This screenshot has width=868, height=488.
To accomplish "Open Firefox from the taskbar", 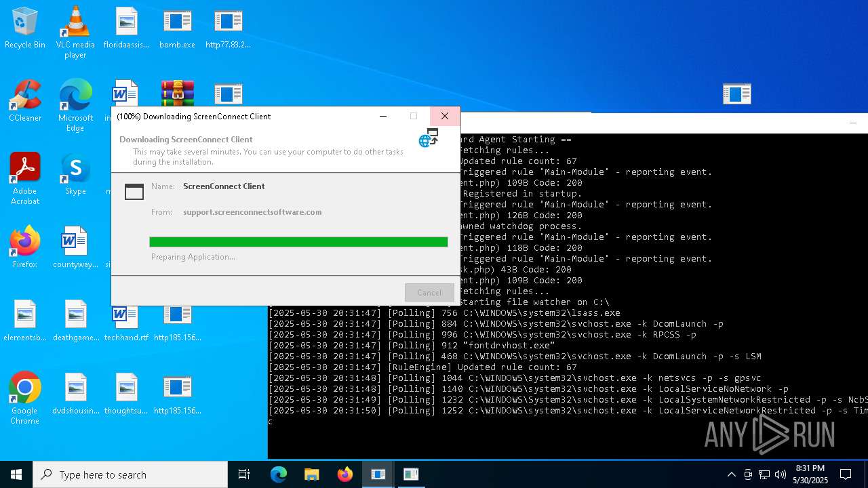I will click(x=344, y=474).
